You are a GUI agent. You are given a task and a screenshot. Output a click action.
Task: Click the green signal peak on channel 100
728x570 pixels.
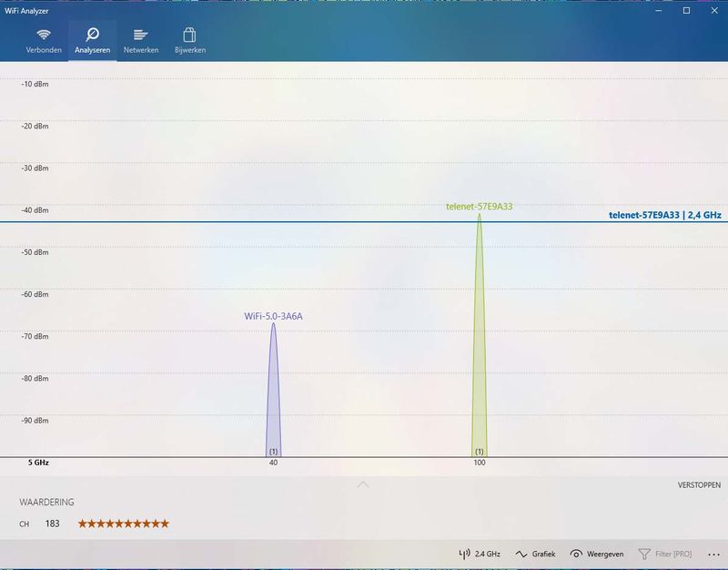click(x=480, y=364)
